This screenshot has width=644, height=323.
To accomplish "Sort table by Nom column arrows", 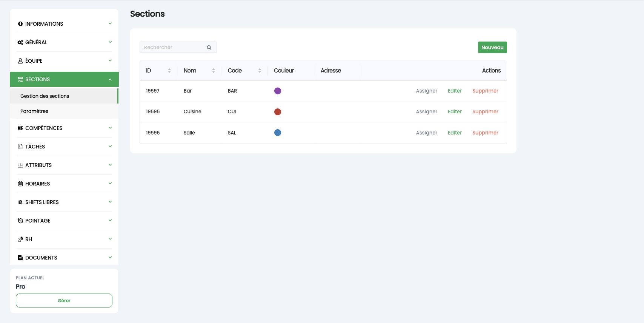I will coord(214,71).
